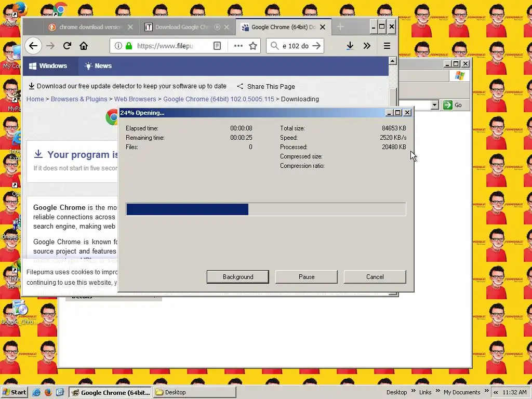Open page actions three-dot menu
The height and width of the screenshot is (399, 532).
[x=238, y=46]
